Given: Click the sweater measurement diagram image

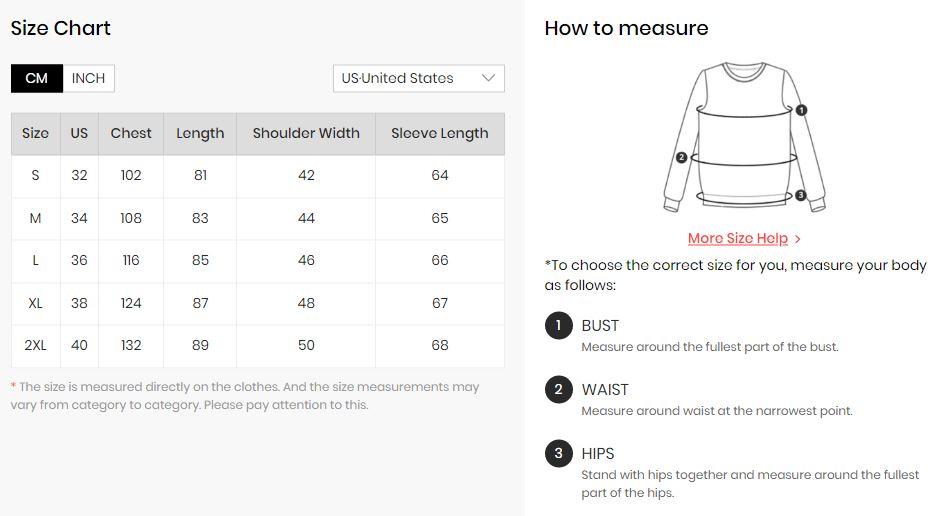Looking at the screenshot, I should tap(744, 137).
